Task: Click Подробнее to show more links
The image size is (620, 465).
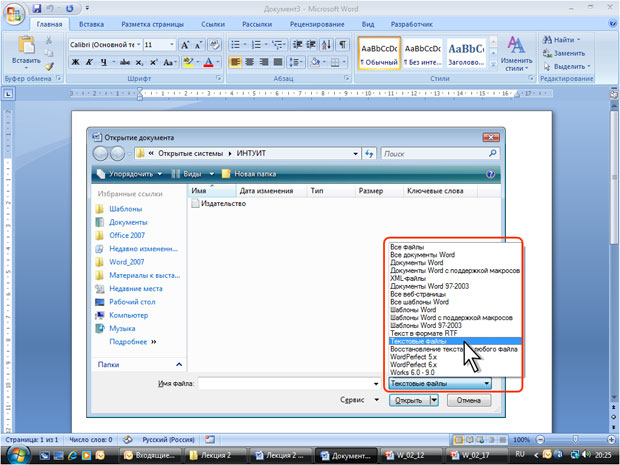Action: tap(132, 342)
